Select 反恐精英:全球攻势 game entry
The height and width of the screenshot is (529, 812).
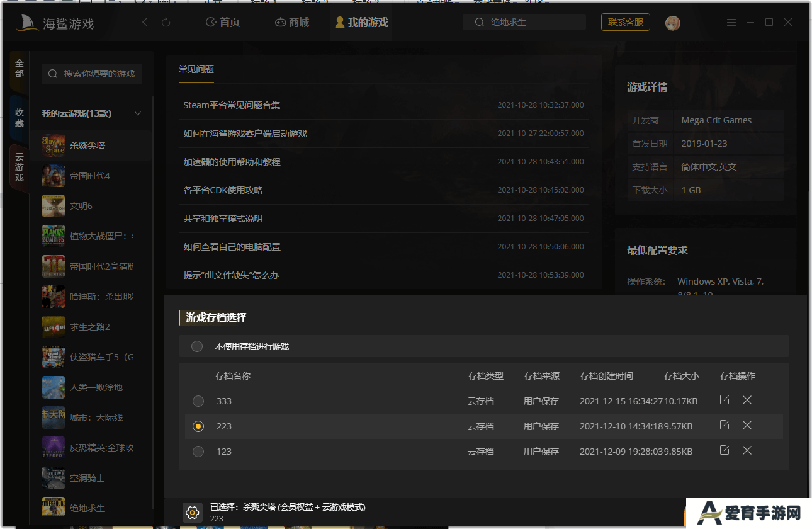[x=92, y=448]
